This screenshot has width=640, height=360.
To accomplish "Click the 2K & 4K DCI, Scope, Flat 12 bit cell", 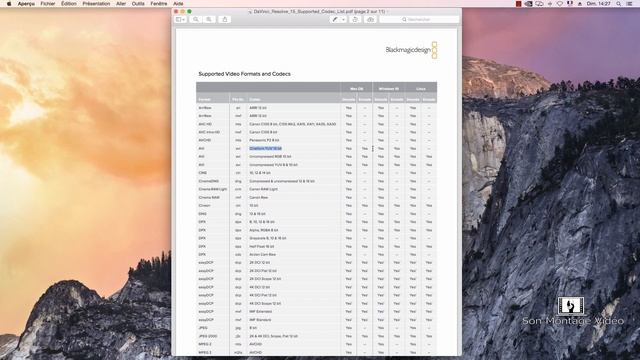I will pyautogui.click(x=273, y=336).
